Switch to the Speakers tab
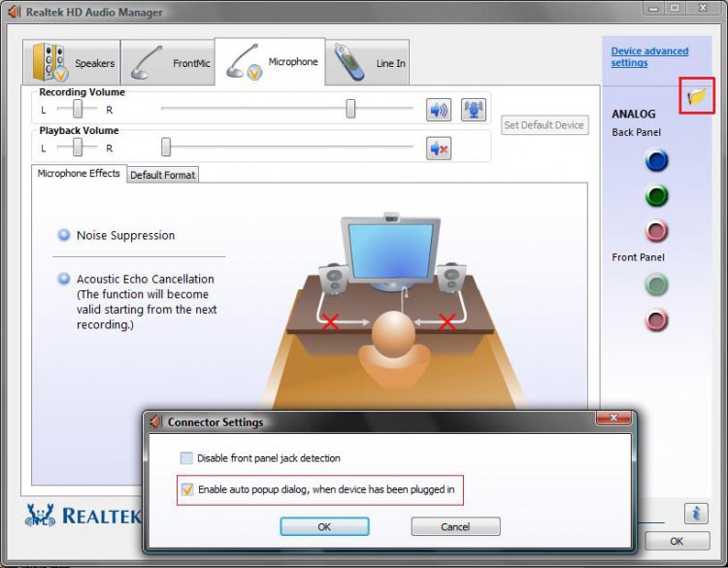 [72, 63]
